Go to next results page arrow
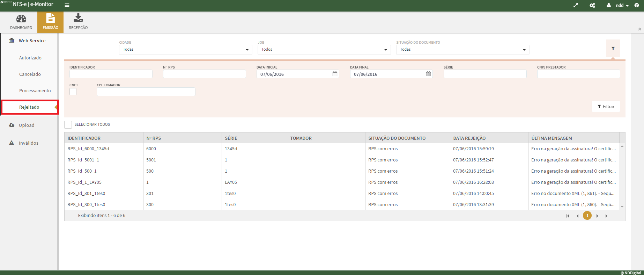644x275 pixels. (x=597, y=216)
